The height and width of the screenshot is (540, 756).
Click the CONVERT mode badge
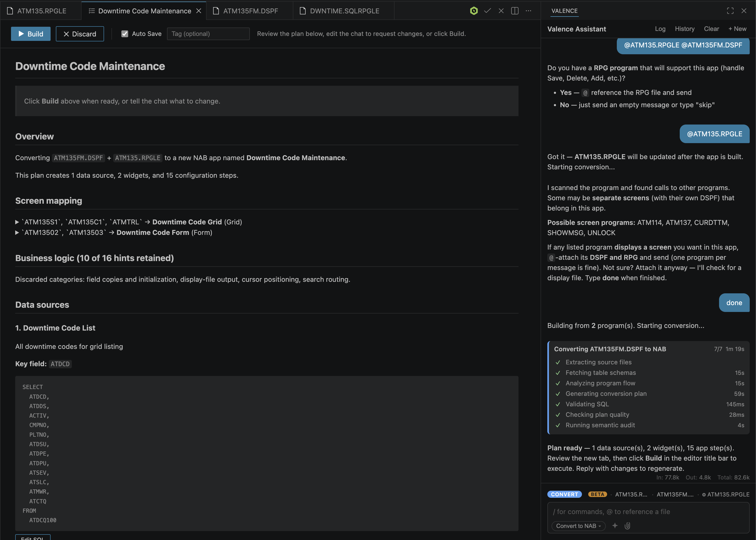[564, 494]
